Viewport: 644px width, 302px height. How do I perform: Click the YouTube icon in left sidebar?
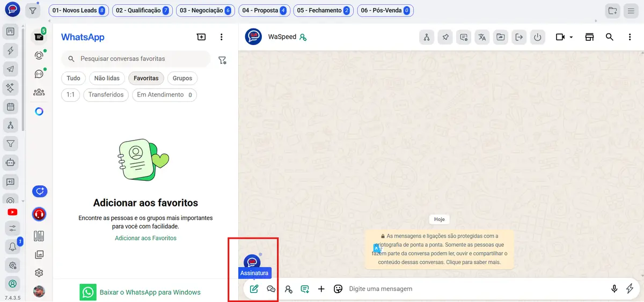click(12, 212)
